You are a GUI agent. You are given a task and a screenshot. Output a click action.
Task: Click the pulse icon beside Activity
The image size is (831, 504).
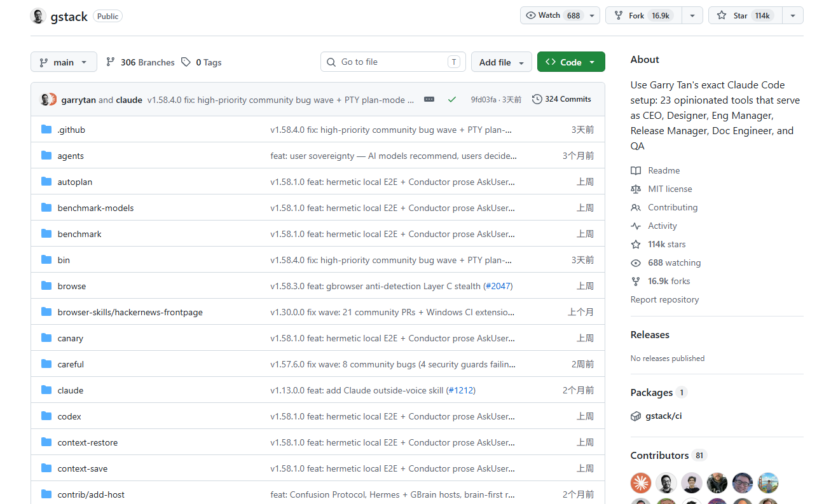coord(636,226)
